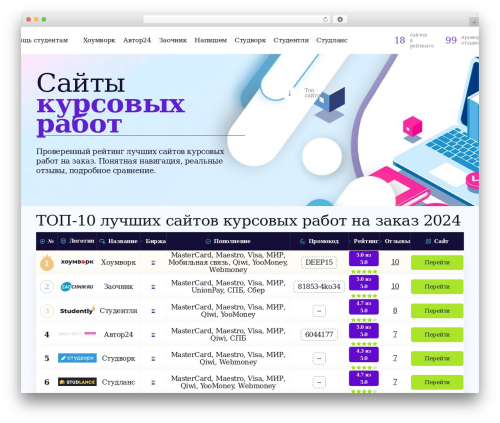
Task: Click the Промокод column header
Action: [319, 241]
